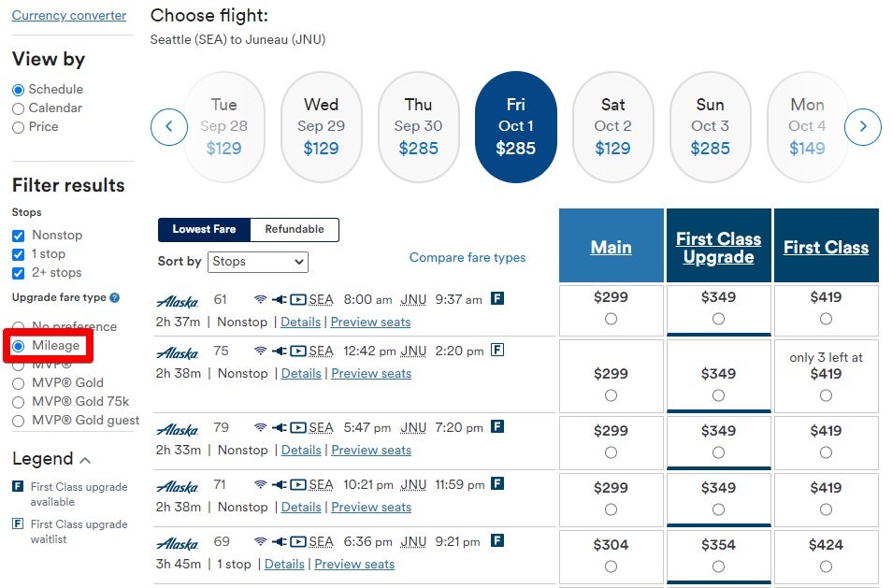Click the right arrow to see later dates
892x588 pixels.
[x=862, y=127]
